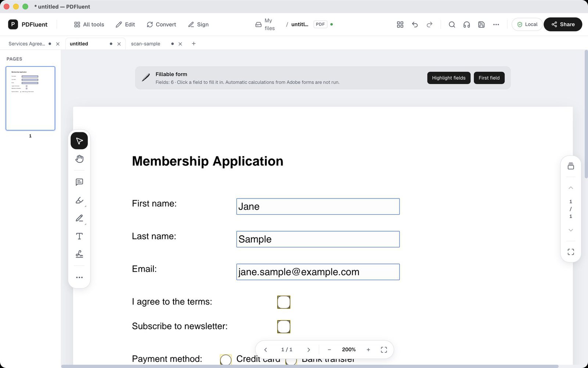
Task: Choose the comment note tool
Action: 79,182
